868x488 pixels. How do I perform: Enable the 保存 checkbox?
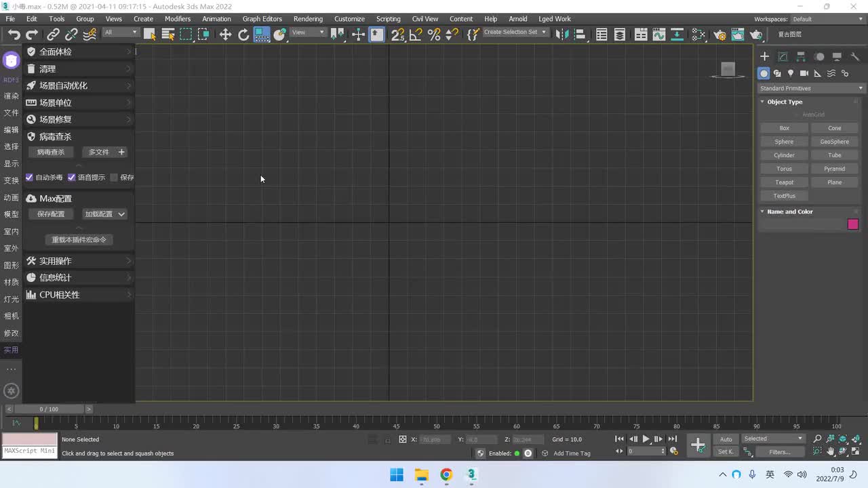(x=114, y=178)
